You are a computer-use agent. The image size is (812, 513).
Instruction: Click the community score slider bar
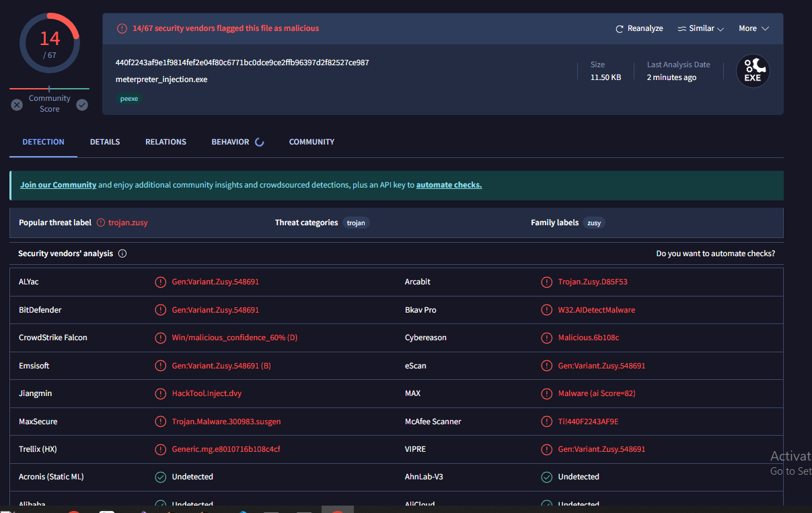49,89
